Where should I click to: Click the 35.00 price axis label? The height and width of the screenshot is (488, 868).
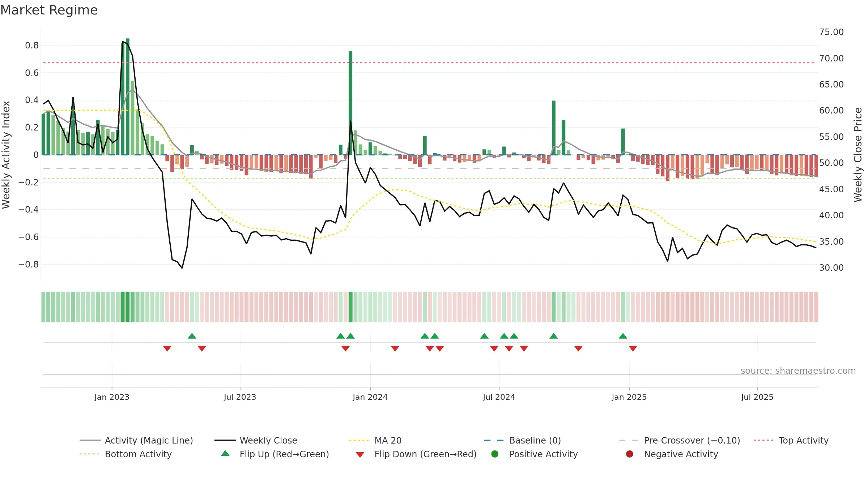tap(831, 242)
